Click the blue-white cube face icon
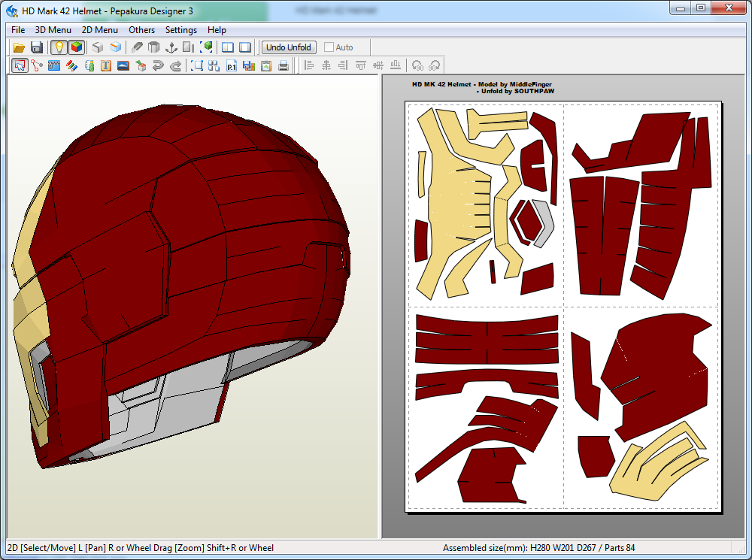This screenshot has height=560, width=752. 116,47
